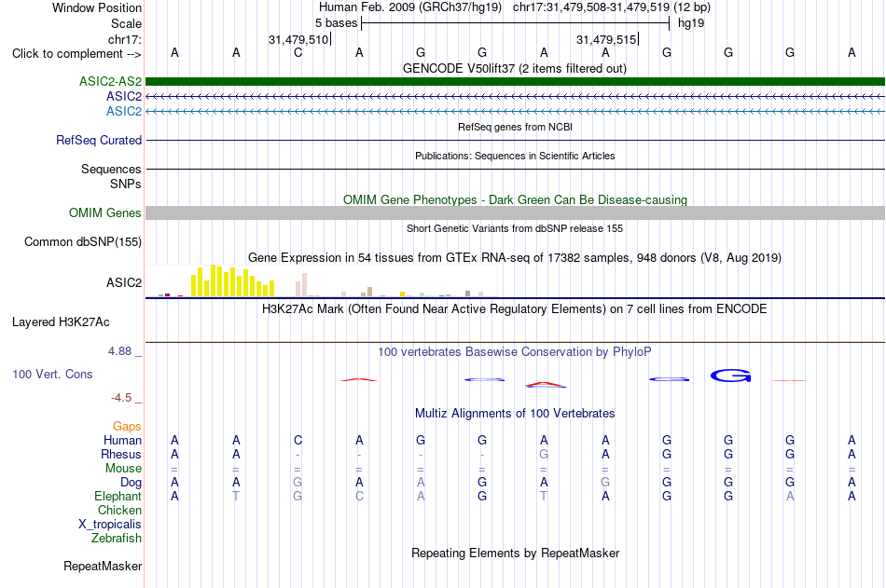Click the Scale label
The image size is (886, 588).
coord(126,23)
